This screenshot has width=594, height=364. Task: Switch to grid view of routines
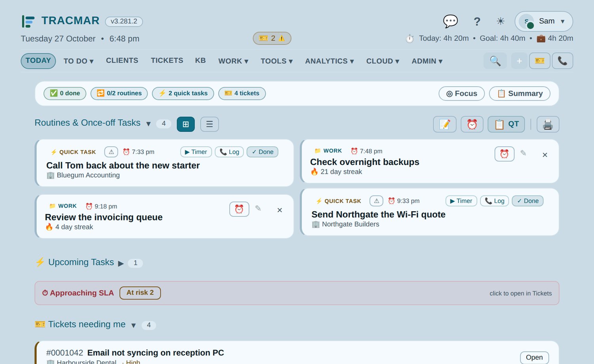click(x=186, y=124)
